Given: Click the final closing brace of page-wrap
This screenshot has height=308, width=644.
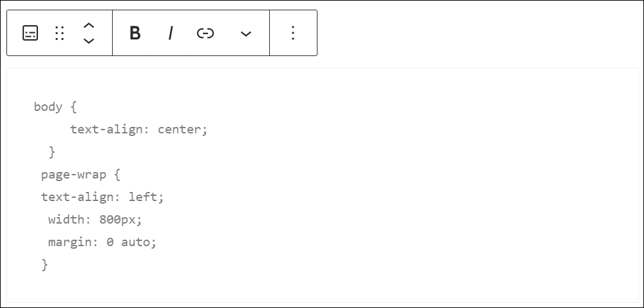Looking at the screenshot, I should (x=45, y=265).
